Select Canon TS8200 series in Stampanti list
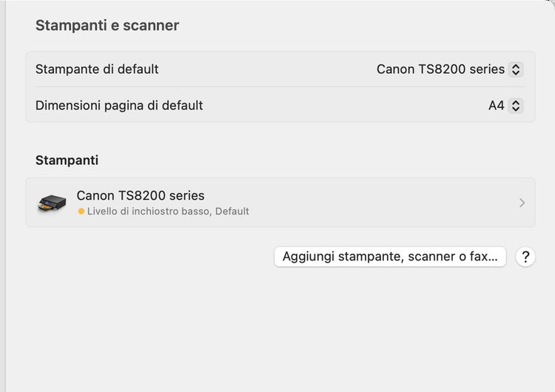The width and height of the screenshot is (555, 392). (141, 195)
